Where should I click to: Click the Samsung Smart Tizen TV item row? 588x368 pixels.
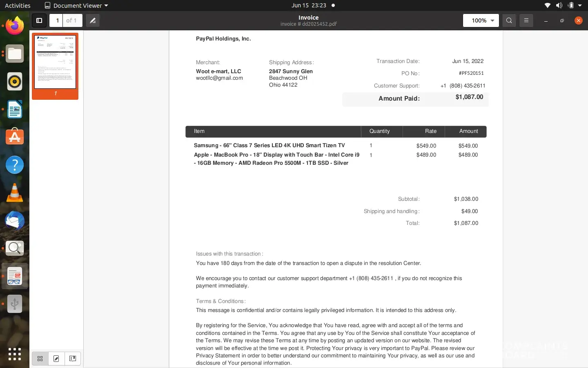pyautogui.click(x=269, y=146)
